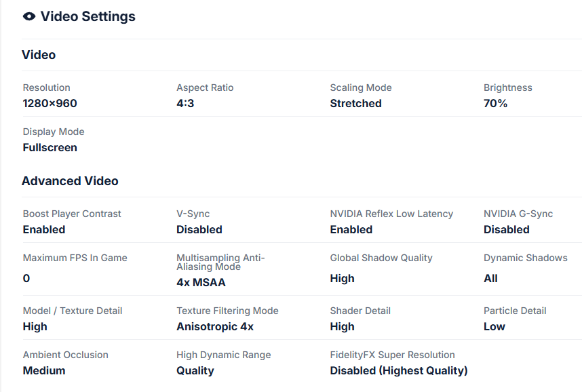
Task: Click the Particle Detail Low value
Action: (494, 327)
